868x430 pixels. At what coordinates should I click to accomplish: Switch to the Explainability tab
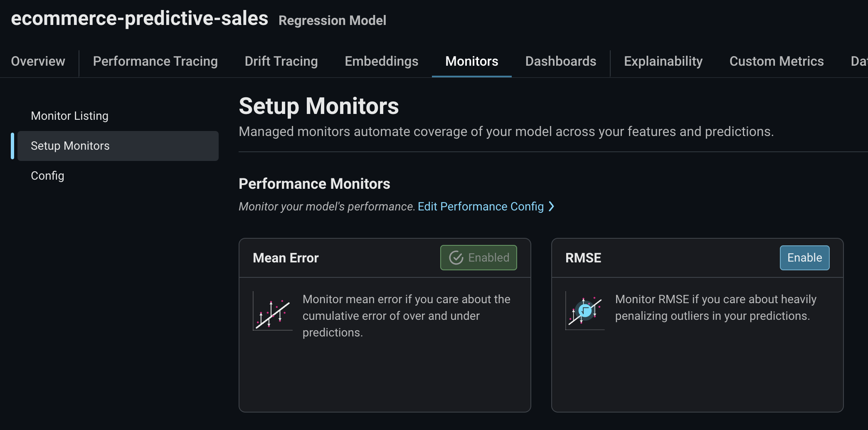(663, 61)
